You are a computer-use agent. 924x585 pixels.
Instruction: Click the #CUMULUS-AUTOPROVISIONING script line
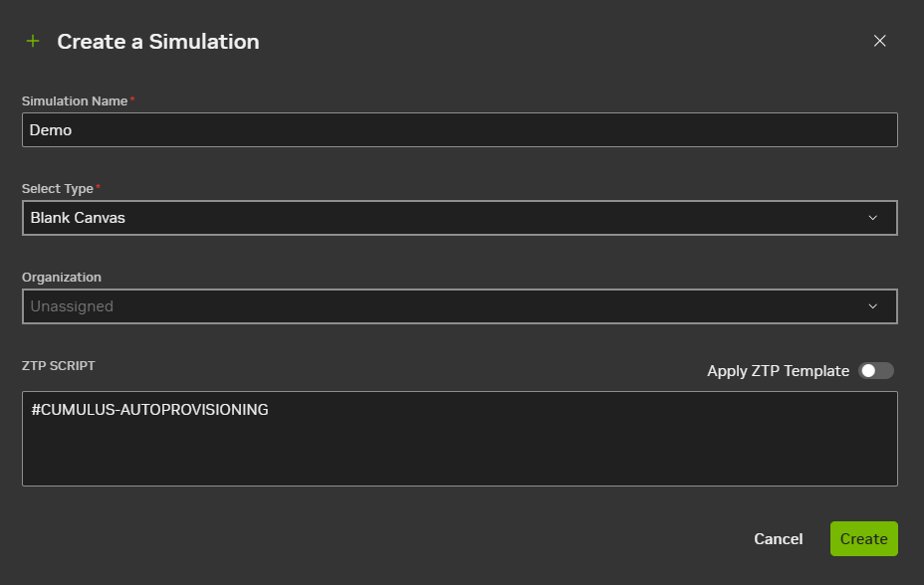[x=149, y=410]
